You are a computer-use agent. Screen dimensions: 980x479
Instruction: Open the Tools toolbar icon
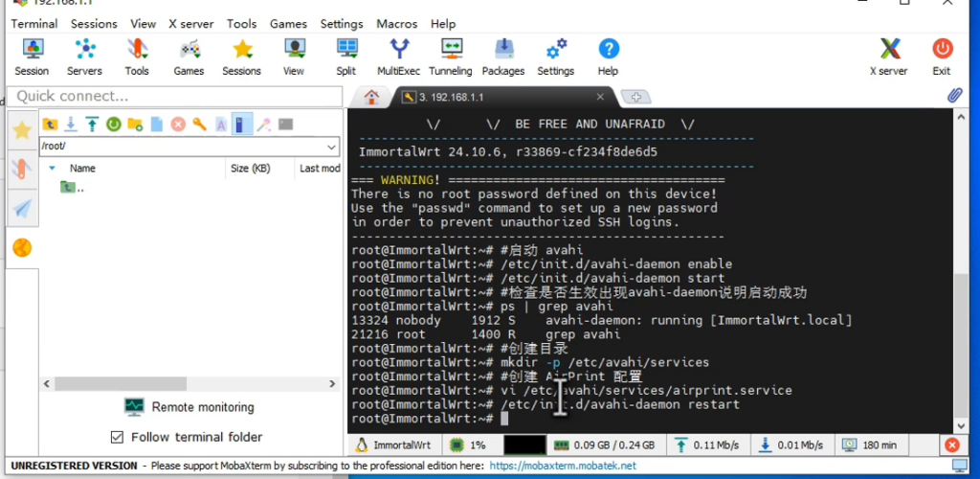(136, 57)
